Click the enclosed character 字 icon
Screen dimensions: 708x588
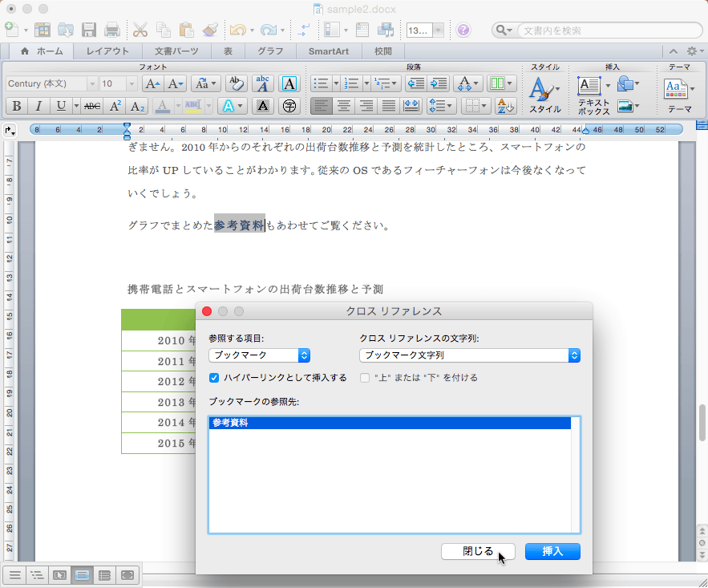[289, 106]
